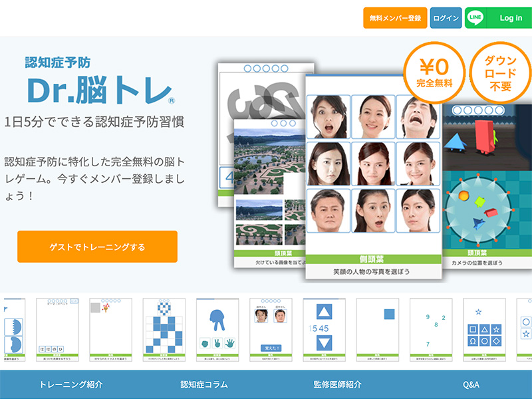The image size is (532, 399).
Task: Click the Dr.脳トレ logo
Action: (x=100, y=90)
